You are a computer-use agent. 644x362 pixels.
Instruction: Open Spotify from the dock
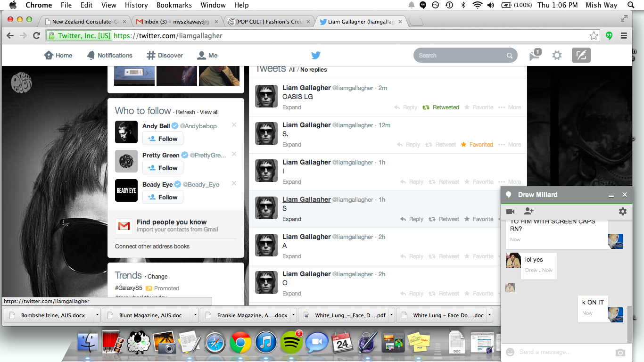point(291,342)
